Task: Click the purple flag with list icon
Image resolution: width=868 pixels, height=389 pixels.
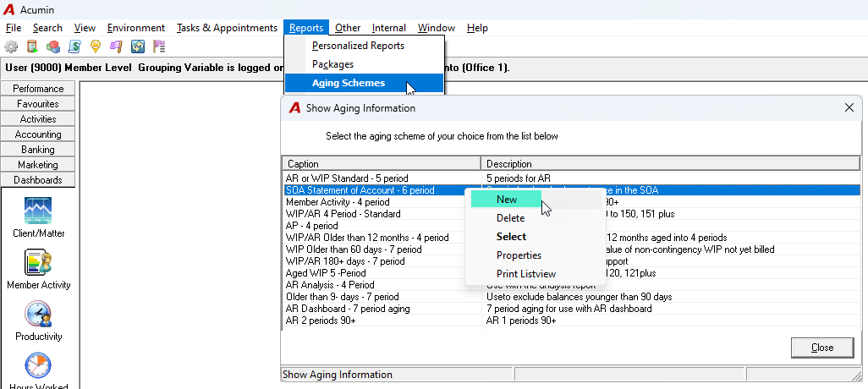Action: (x=159, y=47)
